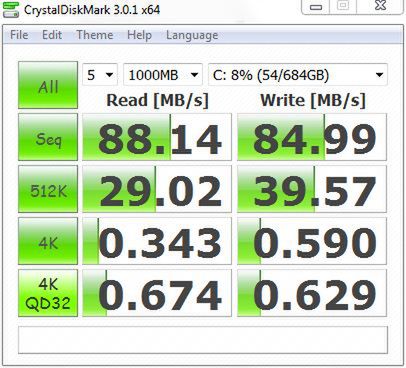This screenshot has width=406, height=368.
Task: Open the Help menu
Action: coord(139,35)
